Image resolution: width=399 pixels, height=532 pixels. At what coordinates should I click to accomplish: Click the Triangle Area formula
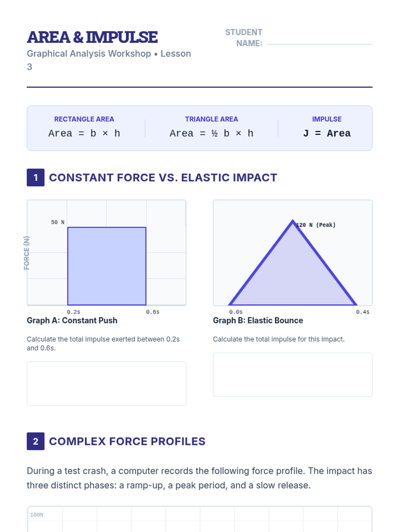point(211,133)
